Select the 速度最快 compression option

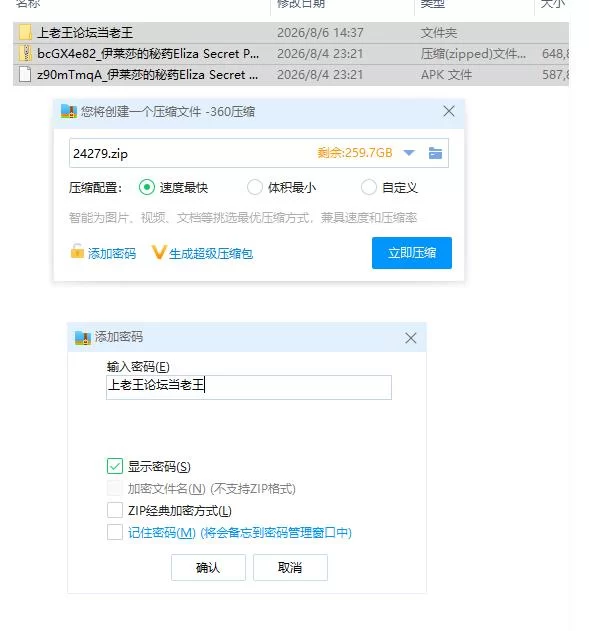(x=147, y=187)
